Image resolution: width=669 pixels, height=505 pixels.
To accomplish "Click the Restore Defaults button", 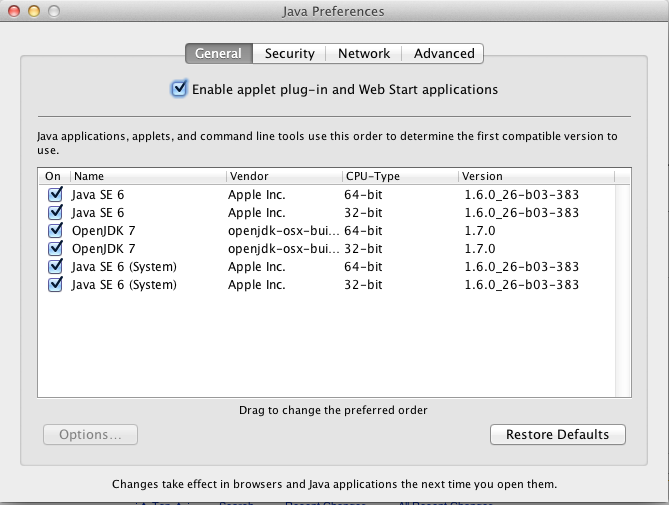I will coord(558,434).
